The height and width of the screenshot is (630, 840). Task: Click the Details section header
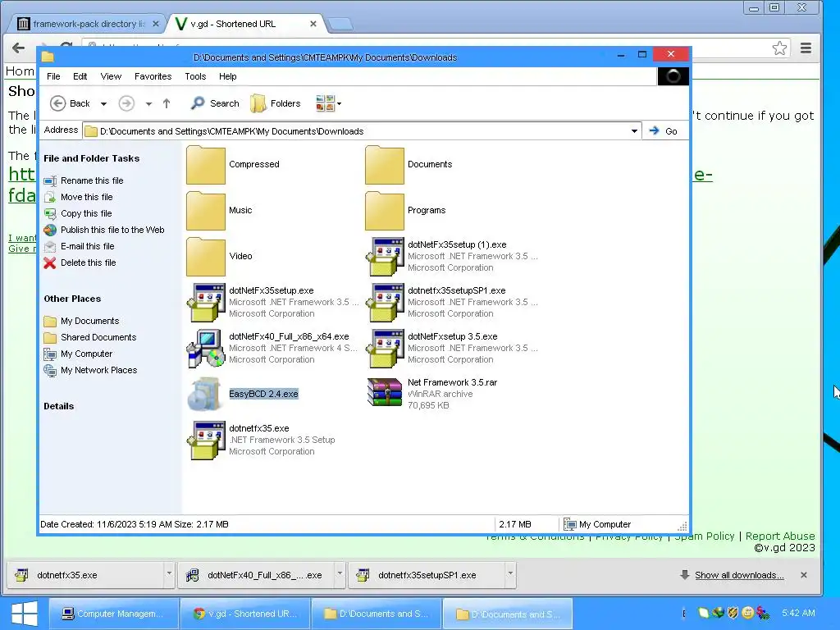(x=59, y=406)
